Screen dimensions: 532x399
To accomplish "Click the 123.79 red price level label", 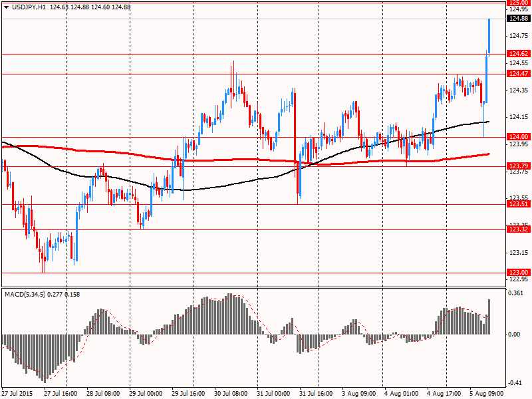I will click(519, 166).
